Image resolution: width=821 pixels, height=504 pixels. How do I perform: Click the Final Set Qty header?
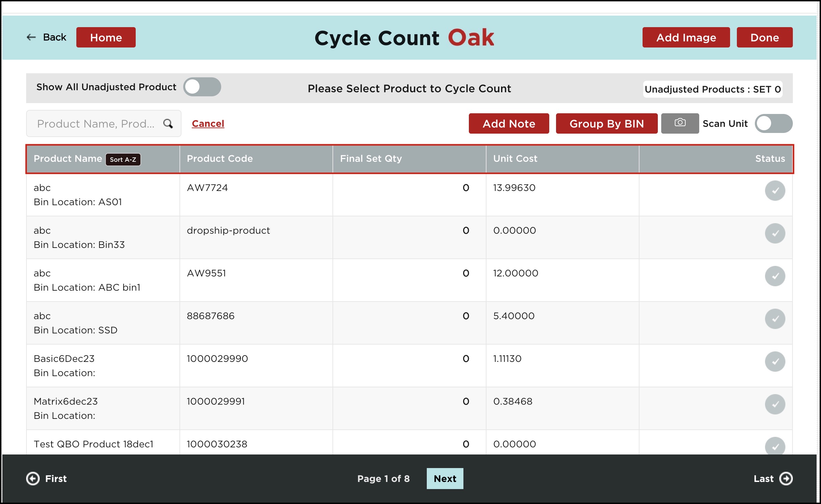371,159
